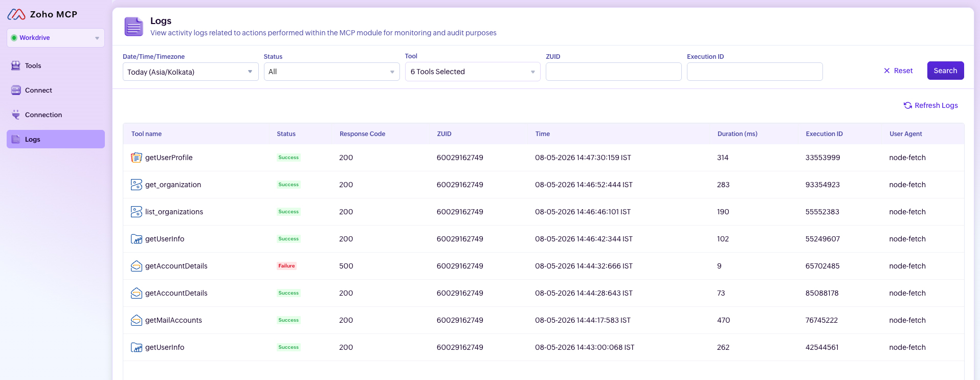The image size is (980, 380).
Task: Click the Search button
Action: tap(945, 71)
